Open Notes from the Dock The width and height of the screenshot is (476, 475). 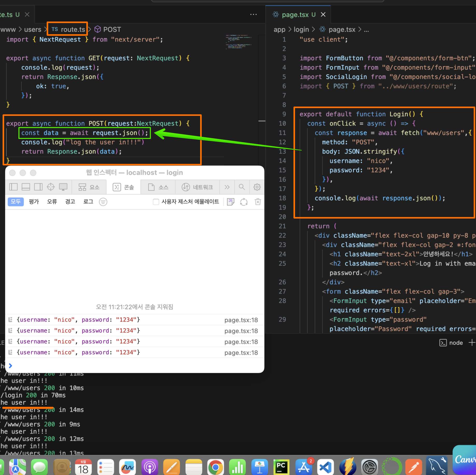(x=194, y=466)
